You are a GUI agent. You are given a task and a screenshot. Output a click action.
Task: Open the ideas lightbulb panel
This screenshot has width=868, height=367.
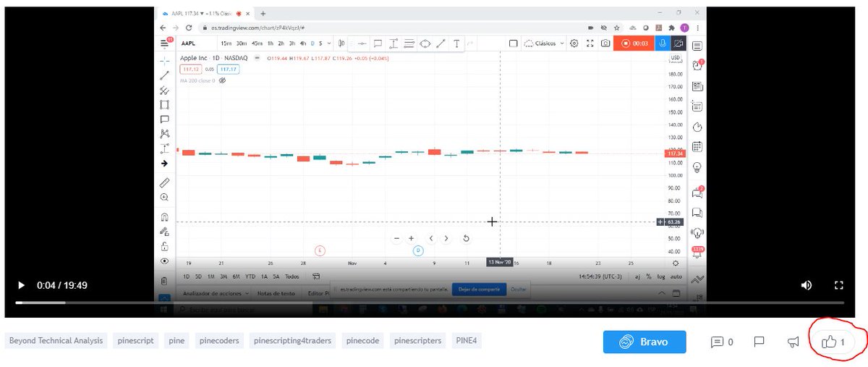pos(697,166)
